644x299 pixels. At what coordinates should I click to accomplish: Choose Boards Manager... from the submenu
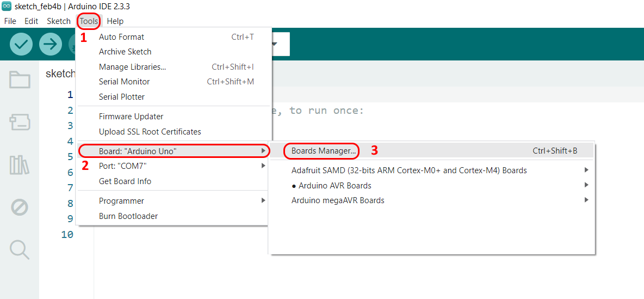(x=324, y=151)
